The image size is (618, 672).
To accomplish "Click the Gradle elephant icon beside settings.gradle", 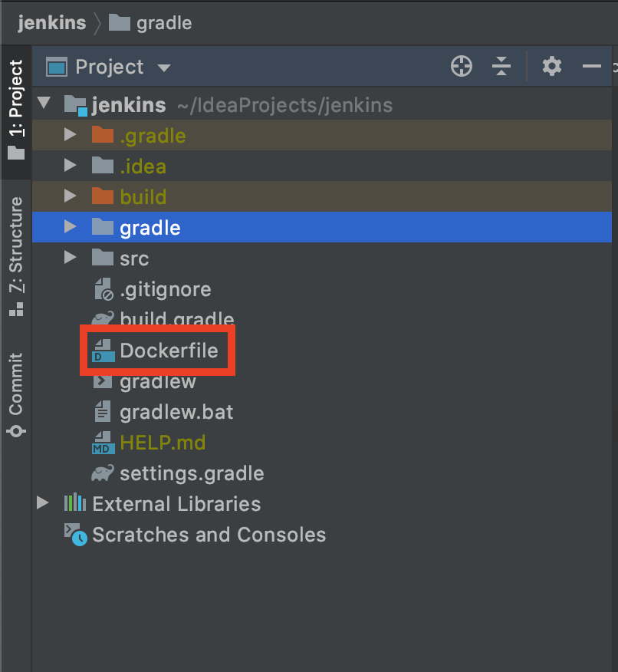I will tap(103, 473).
